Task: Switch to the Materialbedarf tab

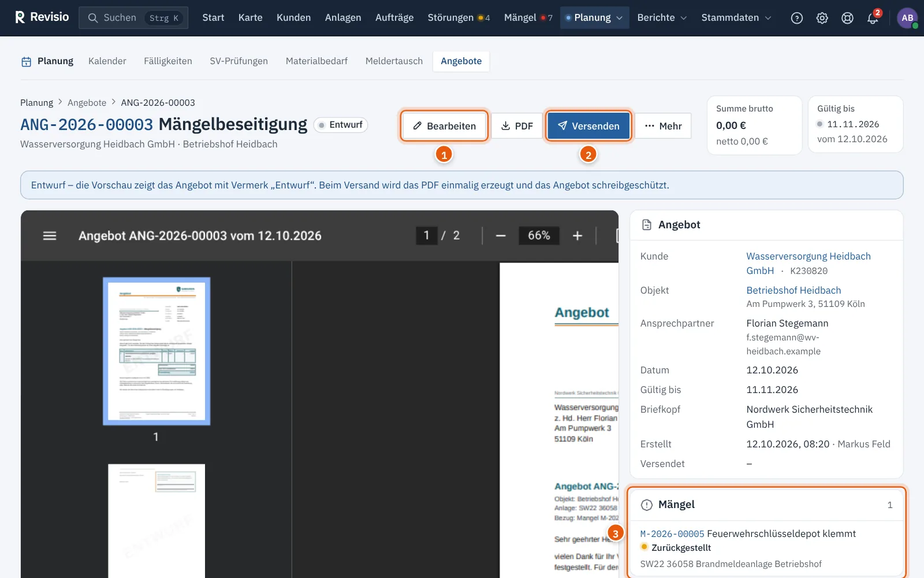Action: click(x=316, y=61)
